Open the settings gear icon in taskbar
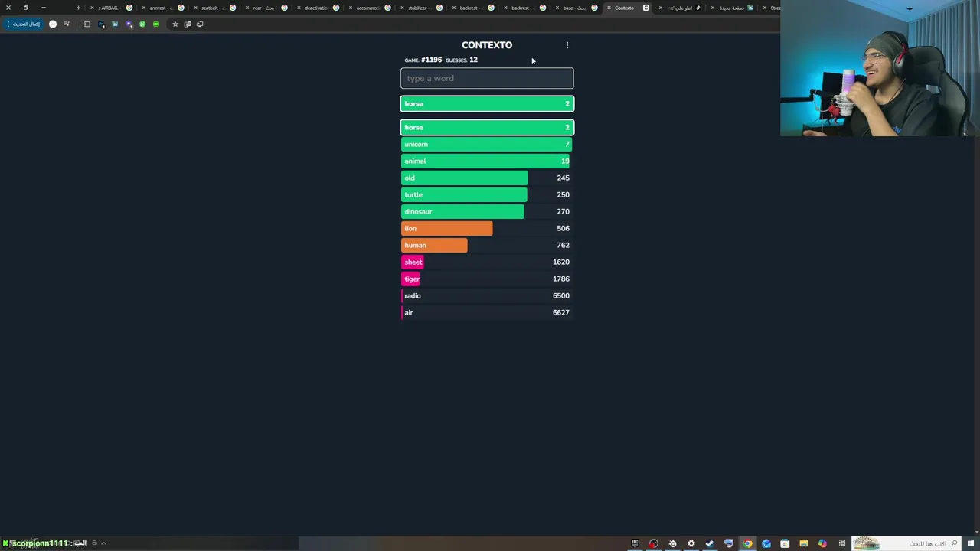The width and height of the screenshot is (980, 551). 691,543
